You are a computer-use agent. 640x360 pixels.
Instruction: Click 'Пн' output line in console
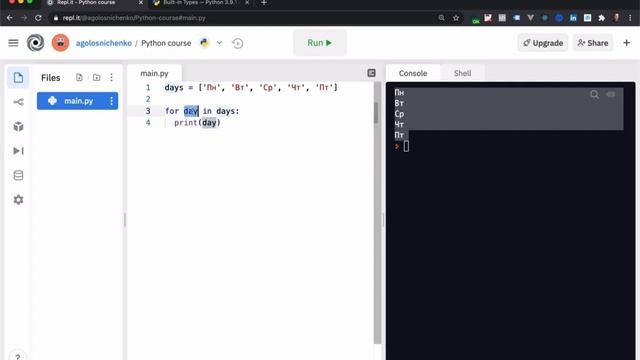[399, 93]
